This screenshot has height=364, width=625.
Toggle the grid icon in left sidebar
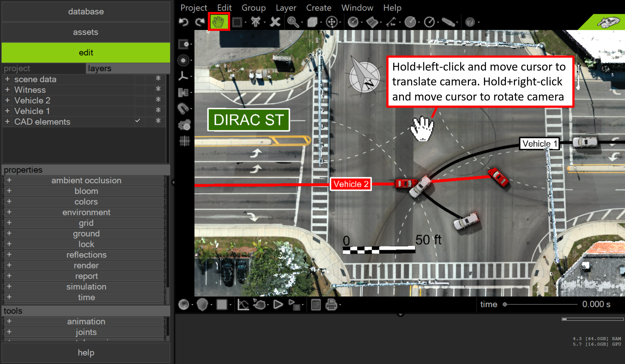[x=184, y=141]
